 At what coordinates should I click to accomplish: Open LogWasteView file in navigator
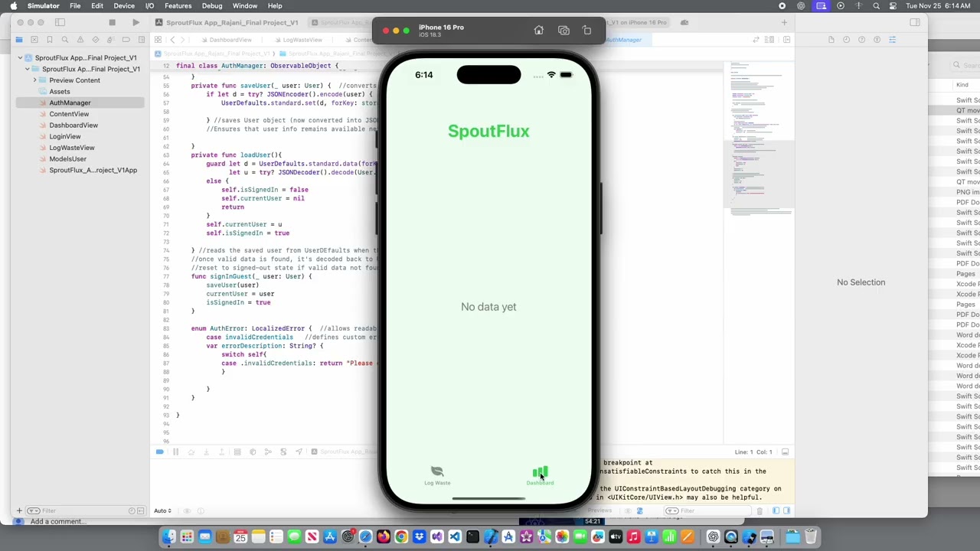tap(72, 148)
